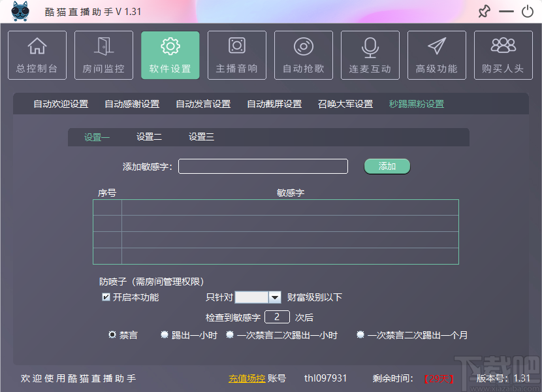
Task: Open the 主播音响 audio panel
Action: (236, 55)
